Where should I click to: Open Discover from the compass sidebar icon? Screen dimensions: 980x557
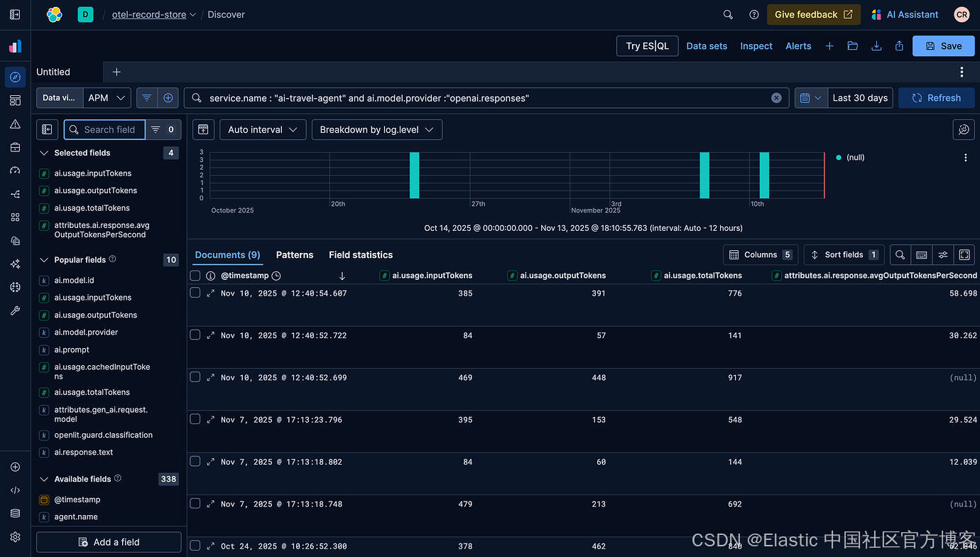click(15, 77)
